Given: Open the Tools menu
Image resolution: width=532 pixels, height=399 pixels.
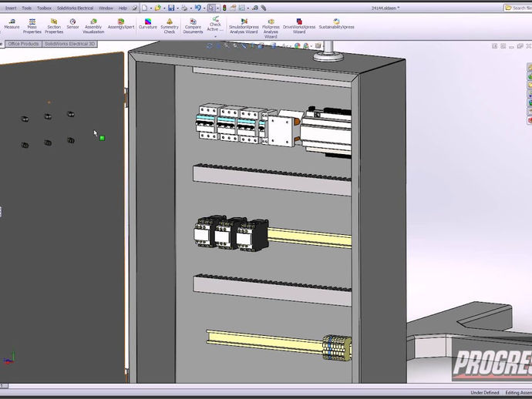Looking at the screenshot, I should [x=26, y=8].
